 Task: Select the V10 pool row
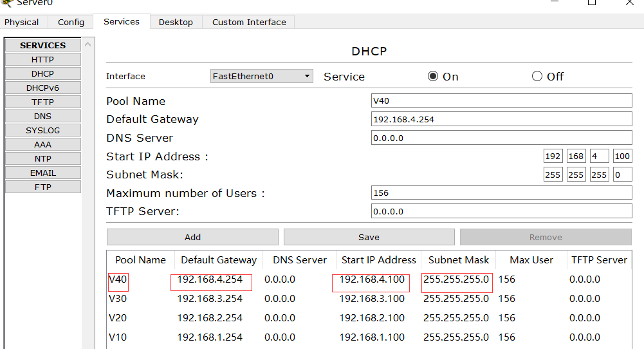(369, 337)
